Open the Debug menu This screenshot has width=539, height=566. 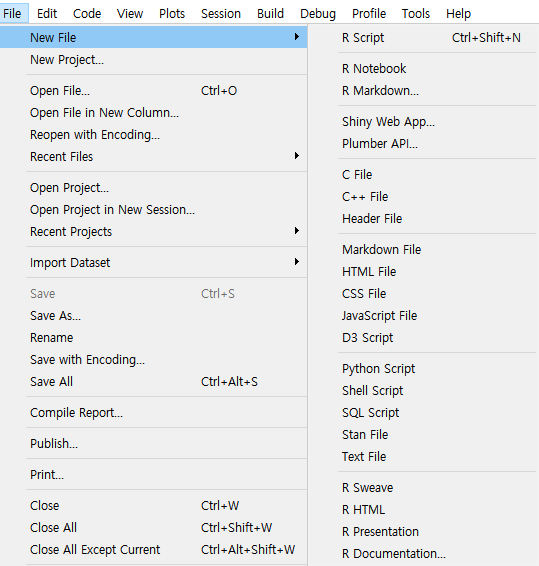pyautogui.click(x=318, y=14)
